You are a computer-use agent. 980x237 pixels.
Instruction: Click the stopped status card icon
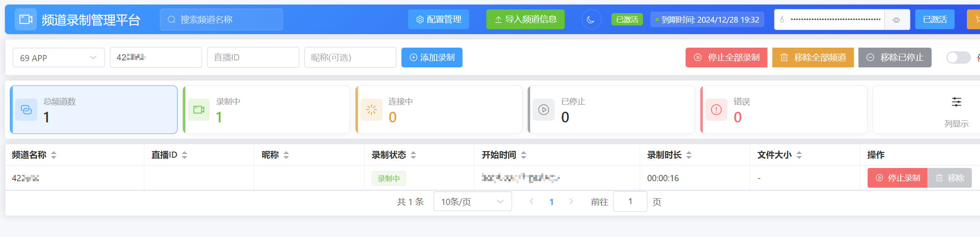543,110
